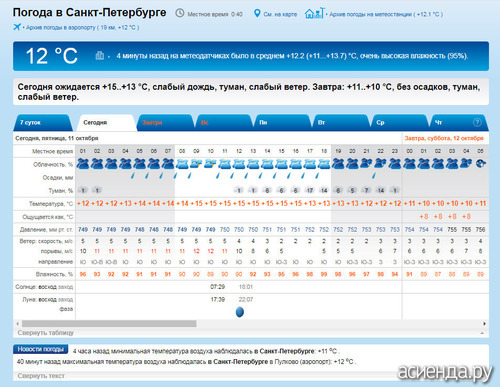500x387 pixels.
Task: Collapse the table via Свернуть таблицу
Action: (46, 333)
